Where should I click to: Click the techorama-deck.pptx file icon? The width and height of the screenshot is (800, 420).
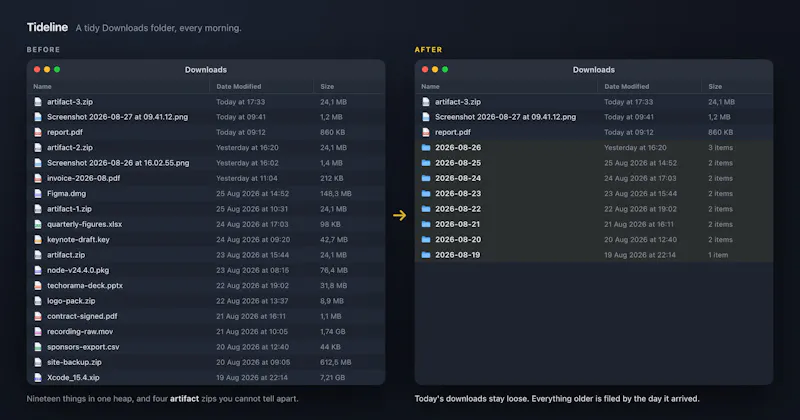(x=38, y=285)
